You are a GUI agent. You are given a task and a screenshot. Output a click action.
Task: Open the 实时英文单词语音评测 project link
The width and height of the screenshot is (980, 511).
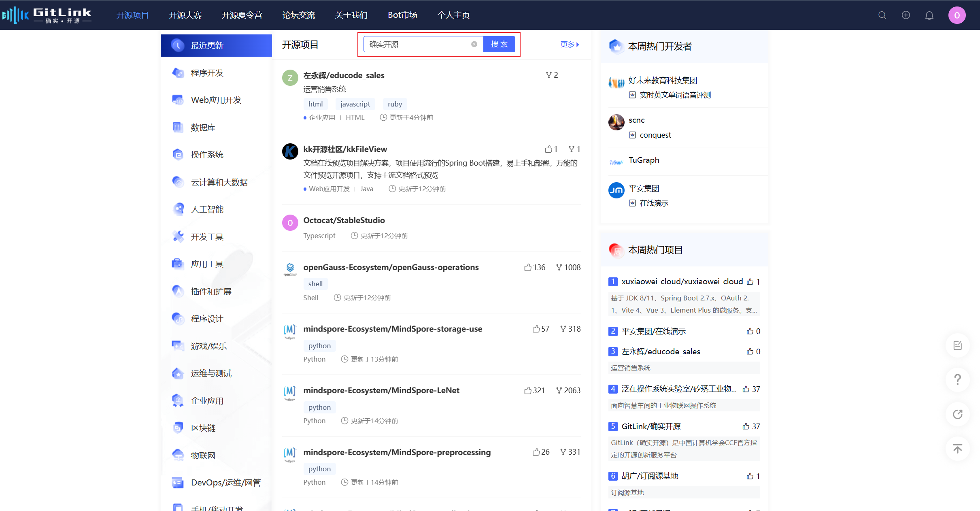point(675,95)
